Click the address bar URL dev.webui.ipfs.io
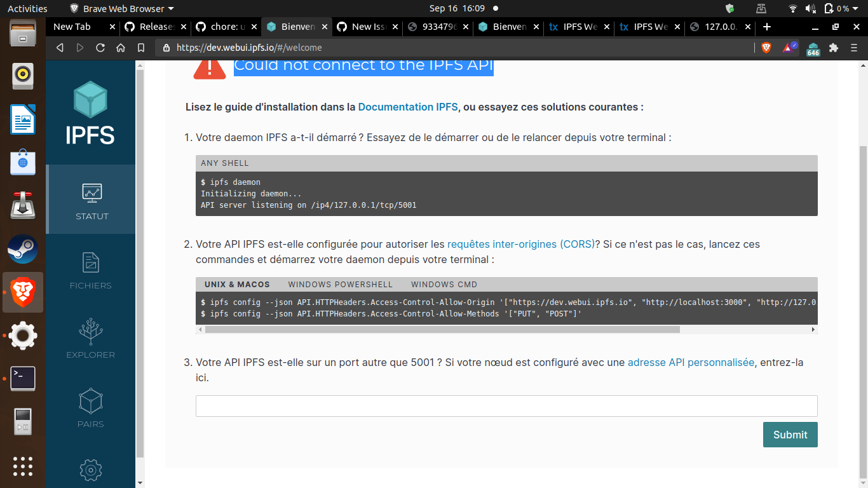The width and height of the screenshot is (868, 488). point(249,48)
